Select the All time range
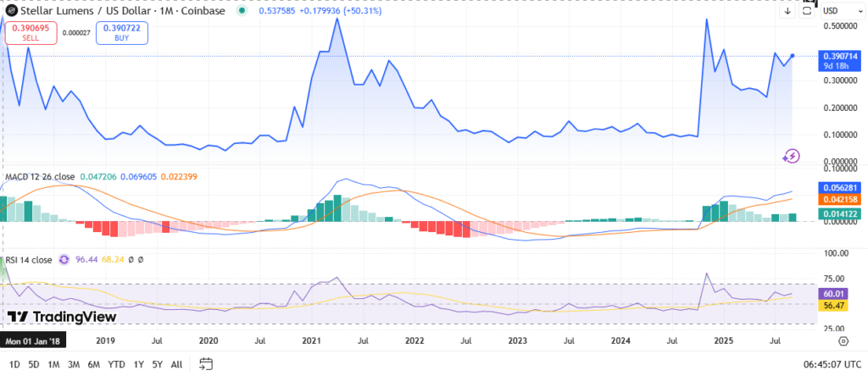868x376 pixels. click(x=176, y=364)
